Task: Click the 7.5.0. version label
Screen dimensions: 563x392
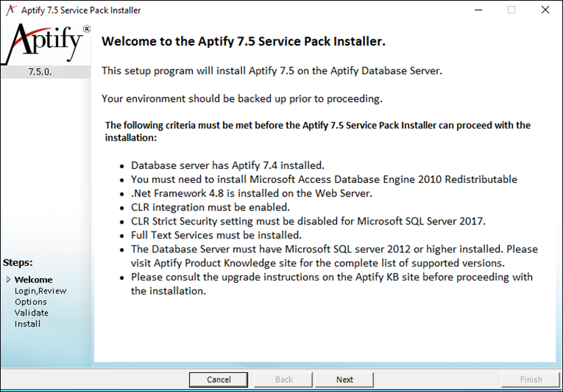Action: pos(40,72)
